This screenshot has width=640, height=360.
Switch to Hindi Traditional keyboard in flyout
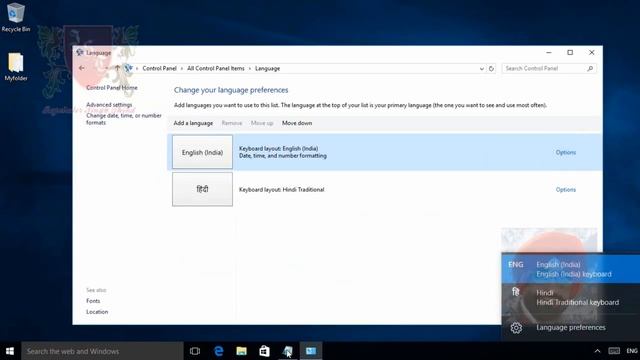[x=571, y=298]
